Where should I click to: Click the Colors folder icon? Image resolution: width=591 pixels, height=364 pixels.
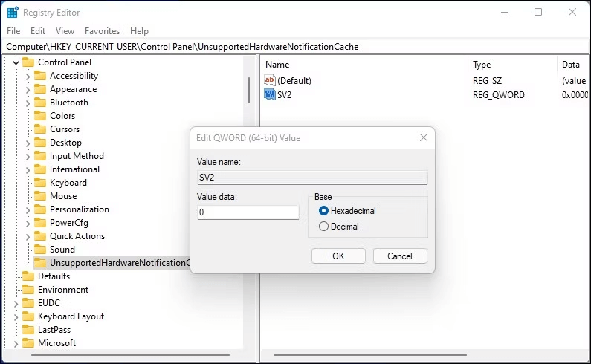40,116
